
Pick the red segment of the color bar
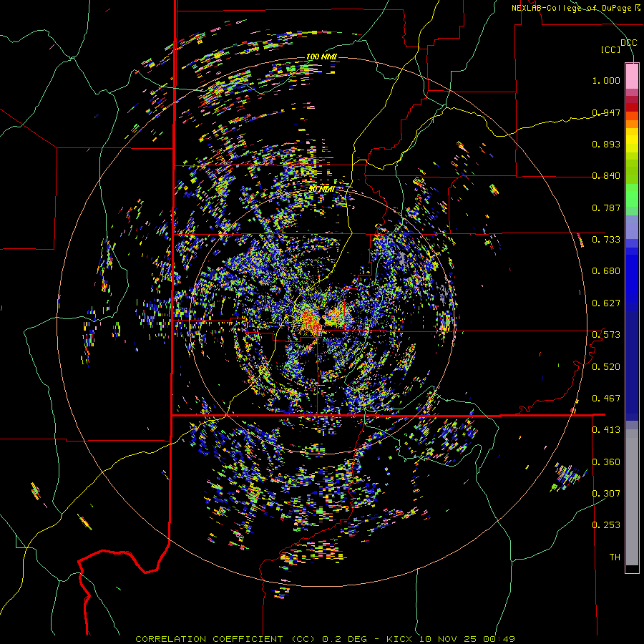pyautogui.click(x=632, y=107)
